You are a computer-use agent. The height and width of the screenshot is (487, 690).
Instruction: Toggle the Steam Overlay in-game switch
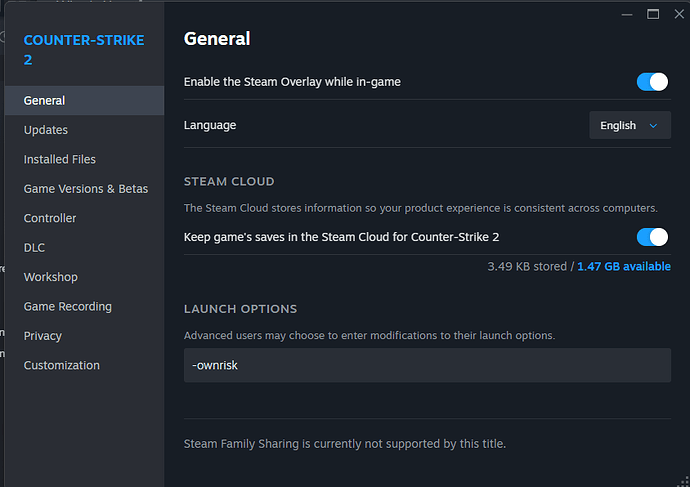pyautogui.click(x=652, y=82)
